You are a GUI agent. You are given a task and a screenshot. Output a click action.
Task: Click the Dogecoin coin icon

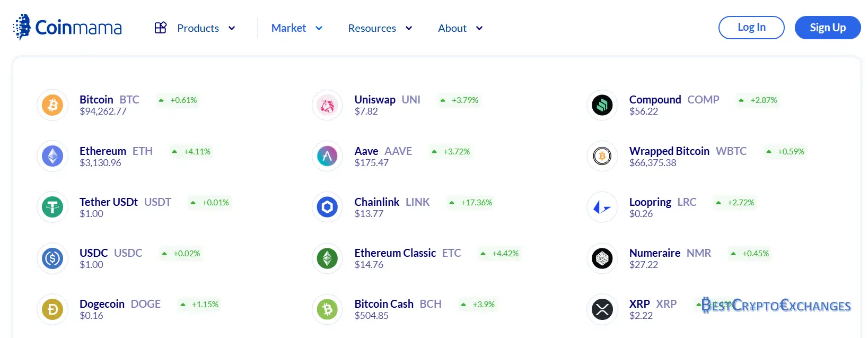[x=52, y=309]
